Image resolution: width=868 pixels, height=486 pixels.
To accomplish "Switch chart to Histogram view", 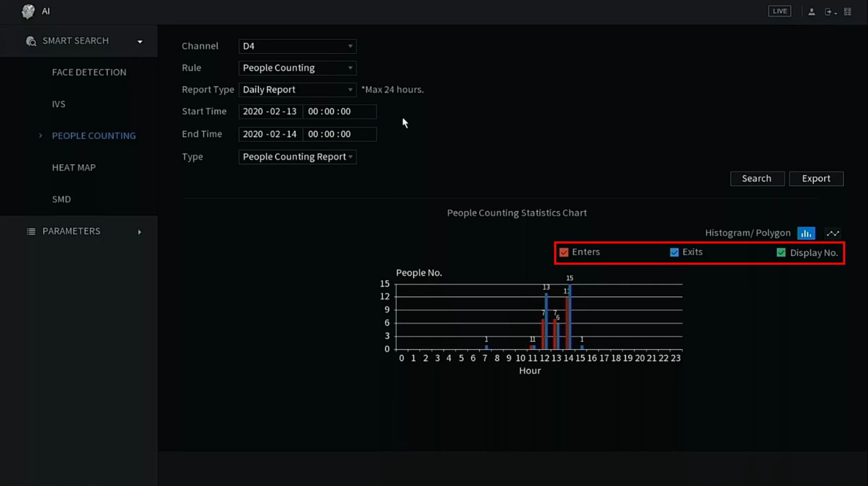I will pyautogui.click(x=806, y=233).
